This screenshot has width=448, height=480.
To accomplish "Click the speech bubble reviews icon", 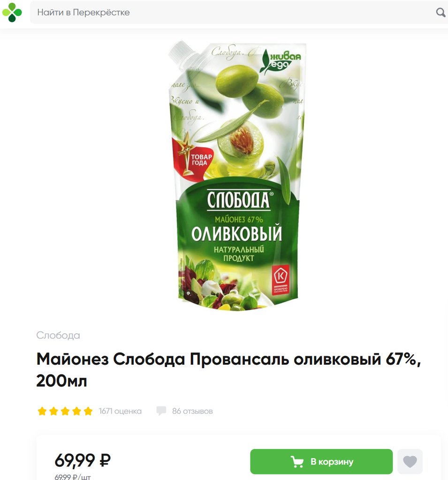I will (x=161, y=411).
